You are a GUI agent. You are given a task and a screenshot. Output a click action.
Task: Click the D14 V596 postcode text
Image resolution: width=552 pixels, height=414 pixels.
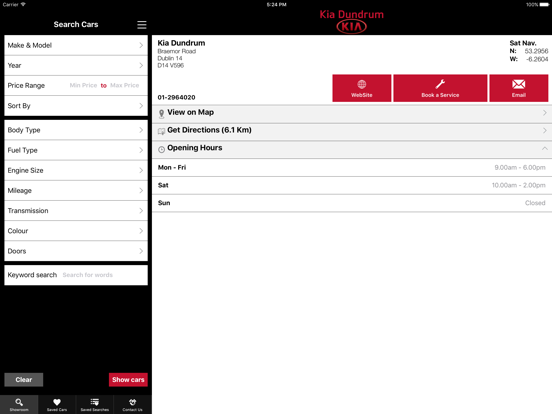(171, 65)
